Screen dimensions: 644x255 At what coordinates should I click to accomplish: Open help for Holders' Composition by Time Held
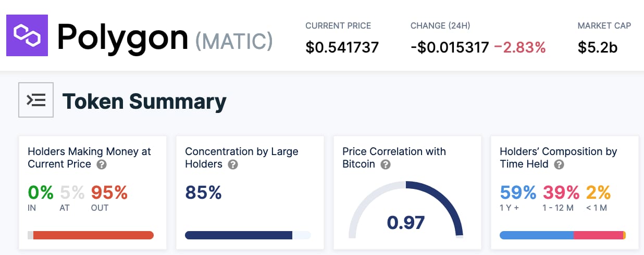point(559,164)
